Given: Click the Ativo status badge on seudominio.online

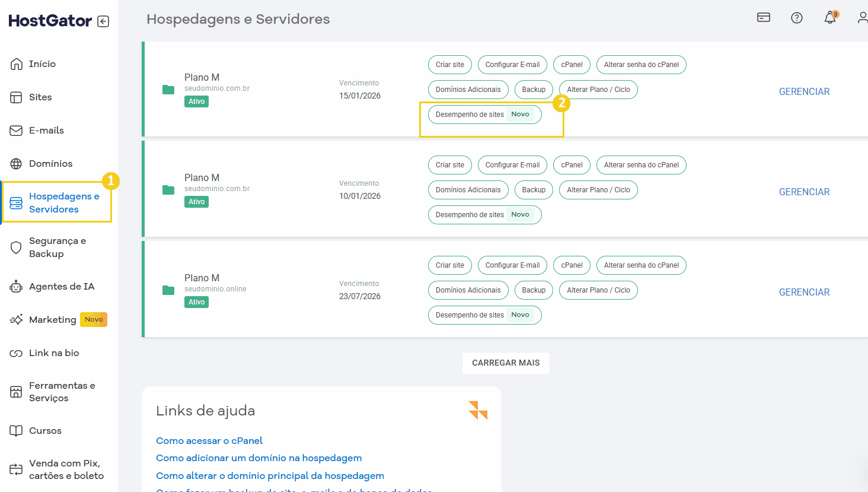Looking at the screenshot, I should point(196,301).
